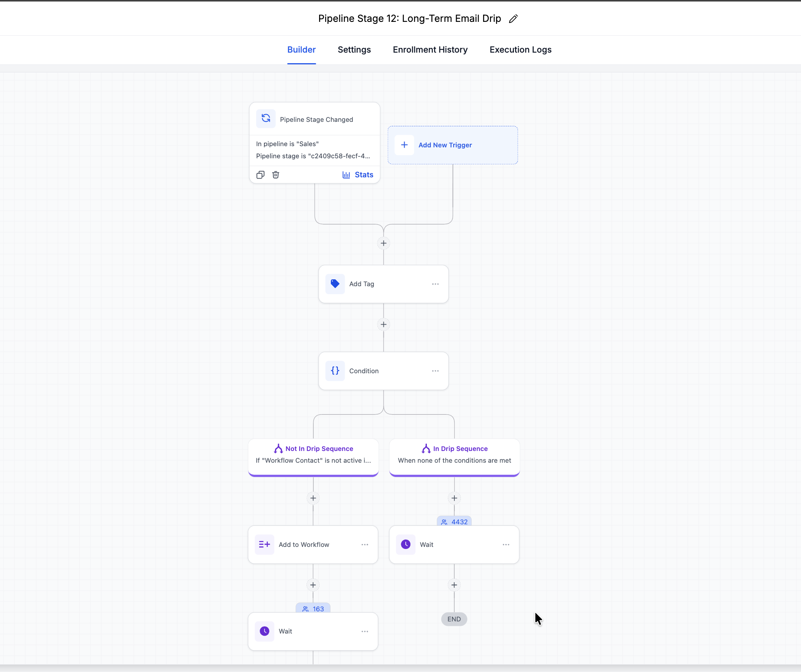Click the plus icon in Add New Trigger
The width and height of the screenshot is (801, 672).
point(404,145)
